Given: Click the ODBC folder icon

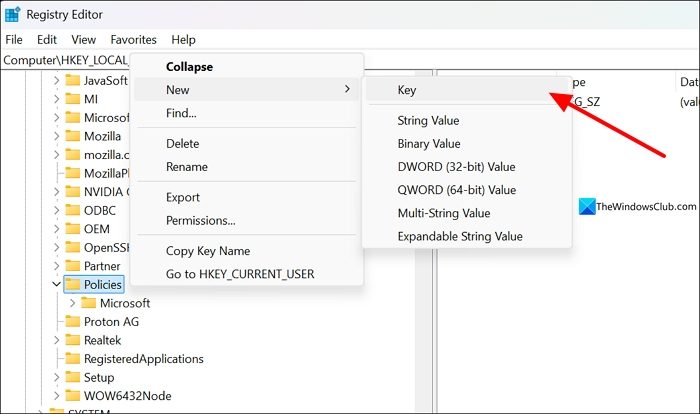Looking at the screenshot, I should tap(72, 210).
